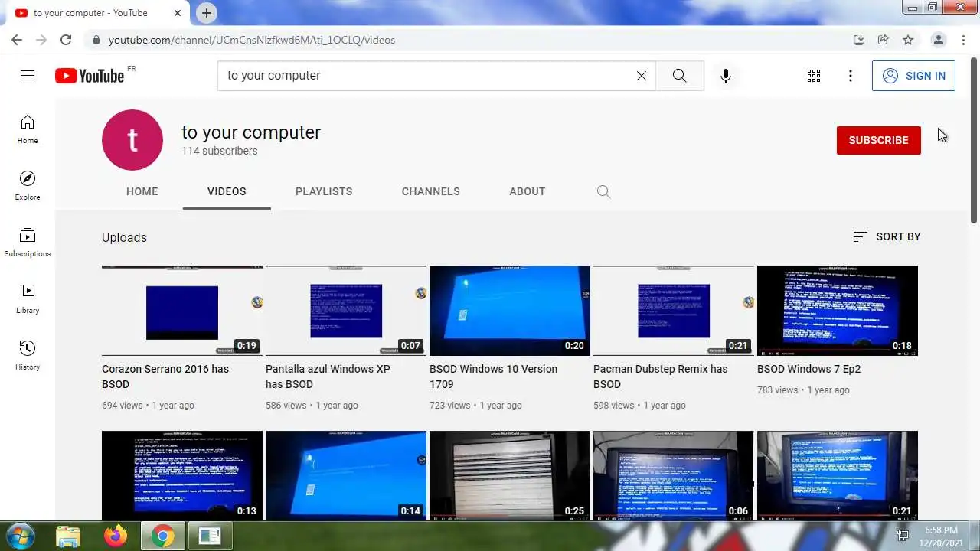Viewport: 980px width, 551px height.
Task: Click the SUBSCRIBE button
Action: pyautogui.click(x=879, y=140)
